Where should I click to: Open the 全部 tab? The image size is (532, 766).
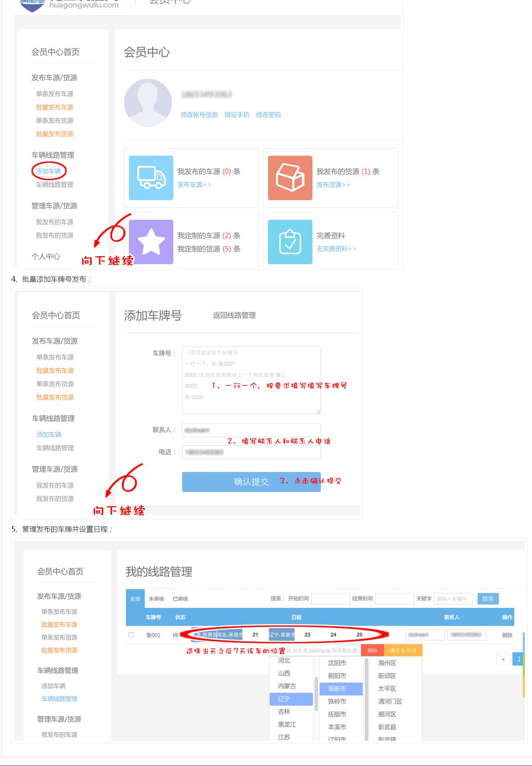(135, 599)
